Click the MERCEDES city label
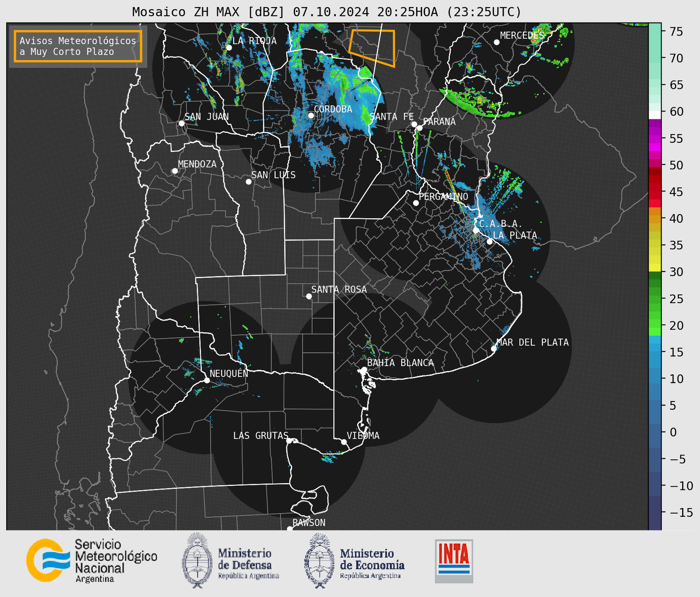700x597 pixels. pos(522,36)
